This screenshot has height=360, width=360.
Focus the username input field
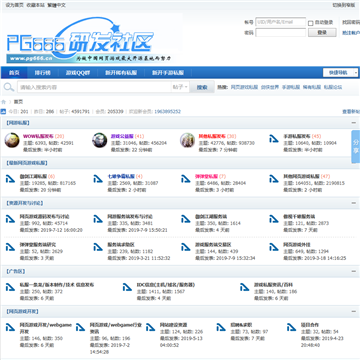(x=281, y=22)
